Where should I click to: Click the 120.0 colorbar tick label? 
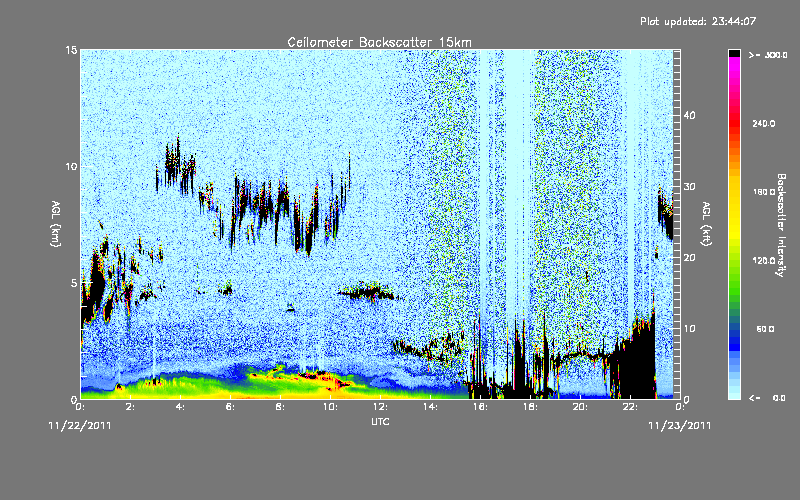click(x=764, y=261)
